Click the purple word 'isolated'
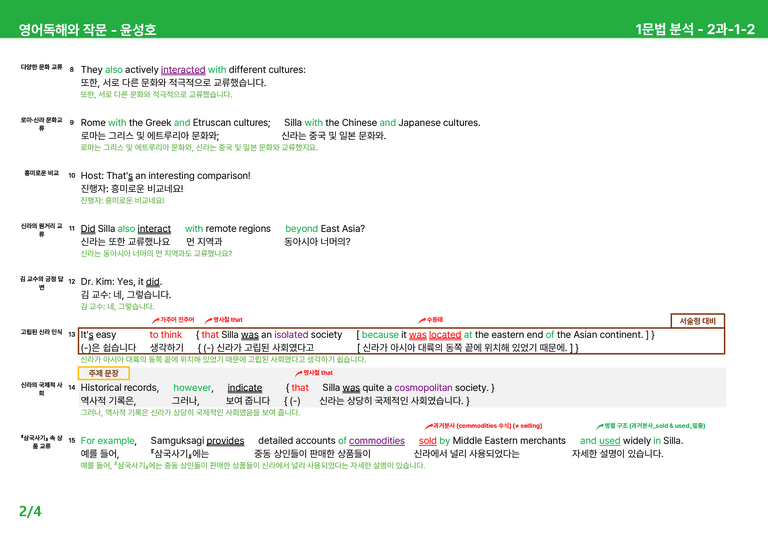 [x=291, y=335]
